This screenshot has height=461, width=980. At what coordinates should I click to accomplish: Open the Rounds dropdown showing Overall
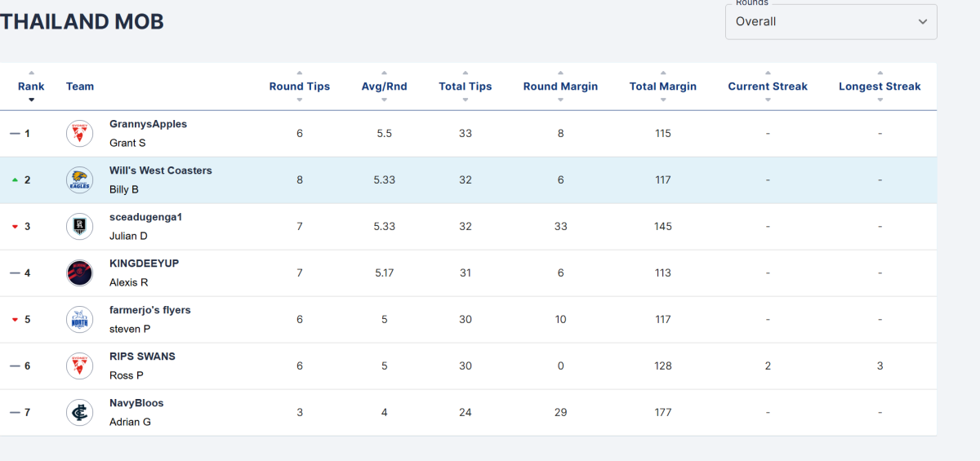coord(831,21)
